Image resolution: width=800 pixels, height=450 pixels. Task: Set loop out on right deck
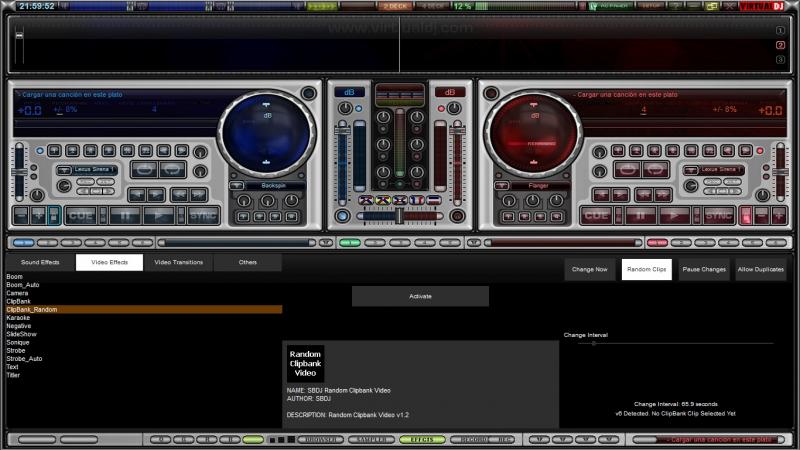[x=656, y=169]
